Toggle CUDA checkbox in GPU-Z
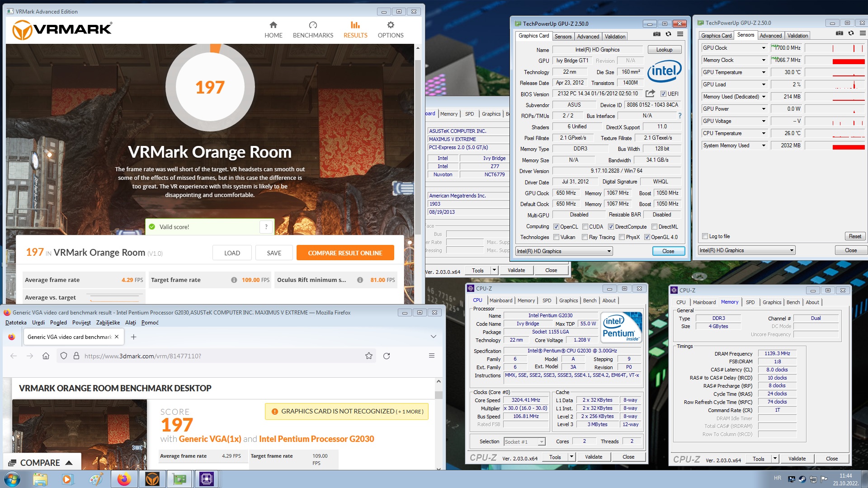 [585, 227]
